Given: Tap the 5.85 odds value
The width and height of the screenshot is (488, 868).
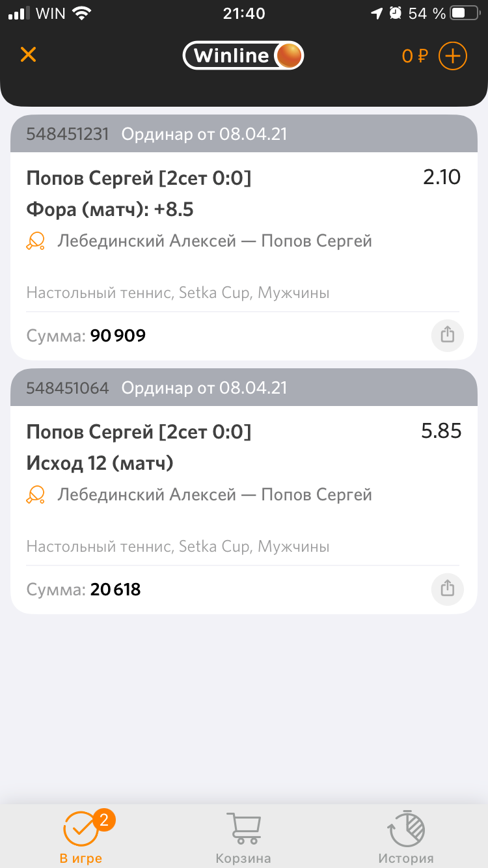Looking at the screenshot, I should pyautogui.click(x=441, y=431).
